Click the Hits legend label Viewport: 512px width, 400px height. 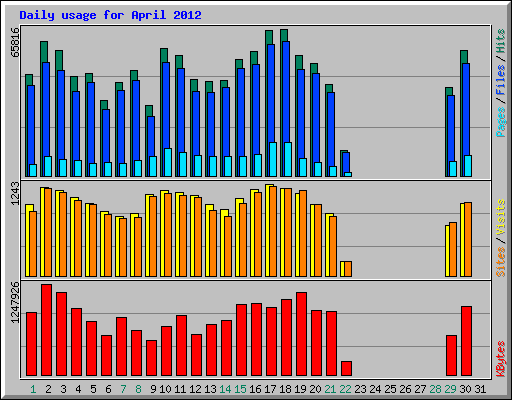click(x=501, y=41)
